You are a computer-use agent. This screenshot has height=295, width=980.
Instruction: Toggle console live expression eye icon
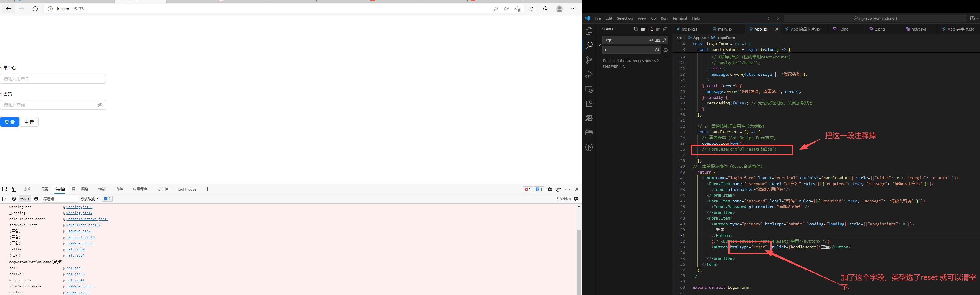pos(36,199)
